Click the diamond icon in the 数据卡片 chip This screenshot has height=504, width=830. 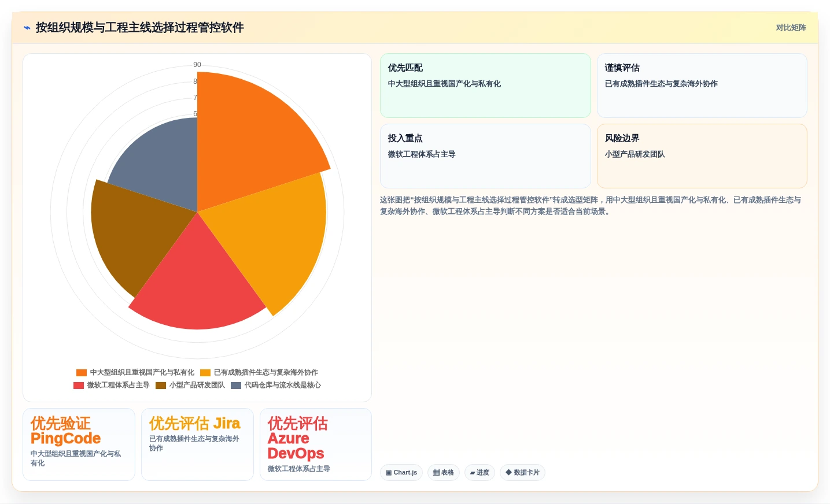[508, 472]
